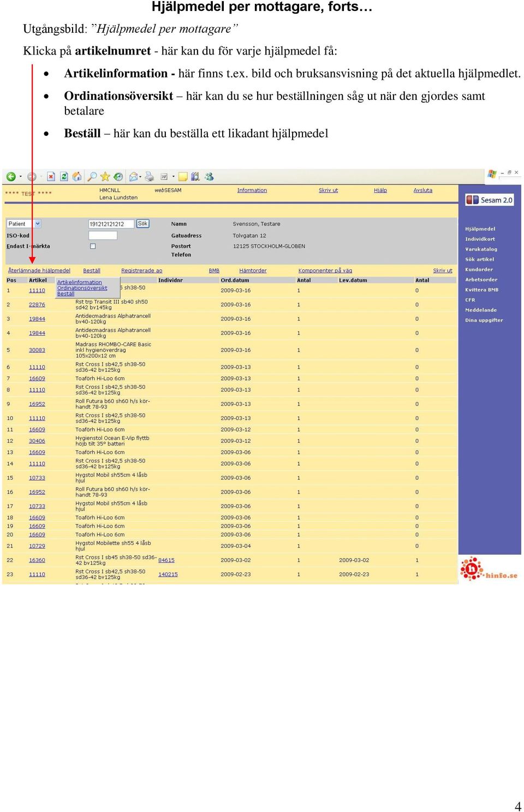Image resolution: width=524 pixels, height=812 pixels.
Task: Click article number 19844 in row 3
Action: pos(37,319)
